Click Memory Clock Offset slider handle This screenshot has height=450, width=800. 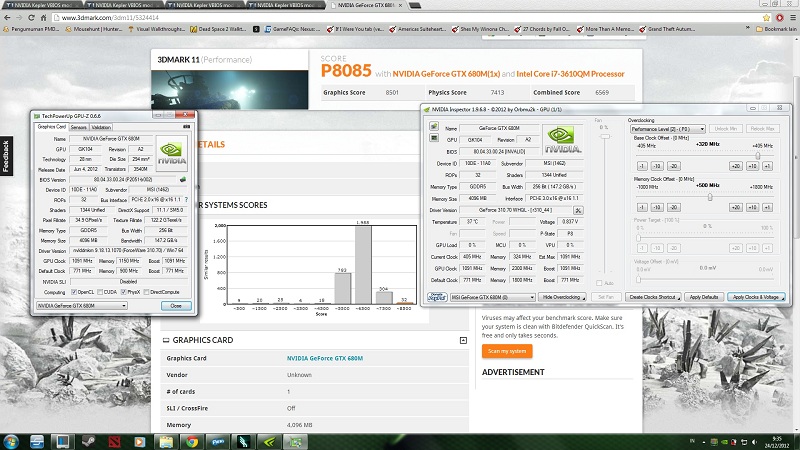[x=710, y=197]
